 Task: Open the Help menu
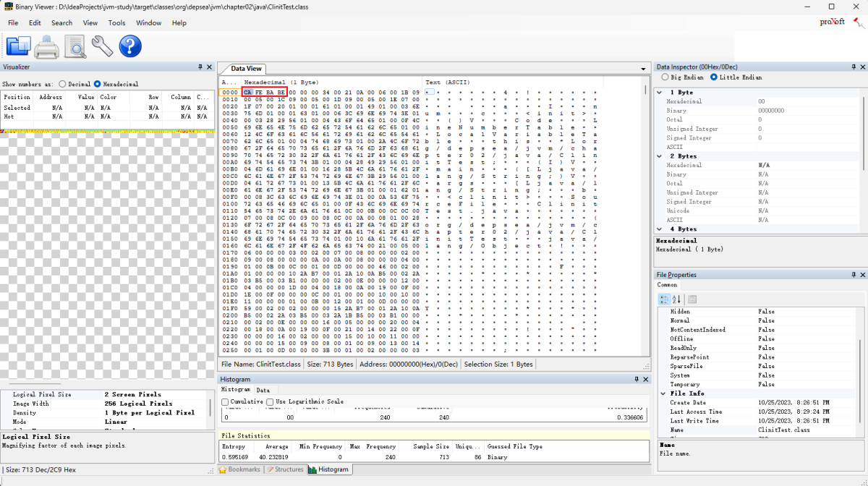click(x=179, y=23)
